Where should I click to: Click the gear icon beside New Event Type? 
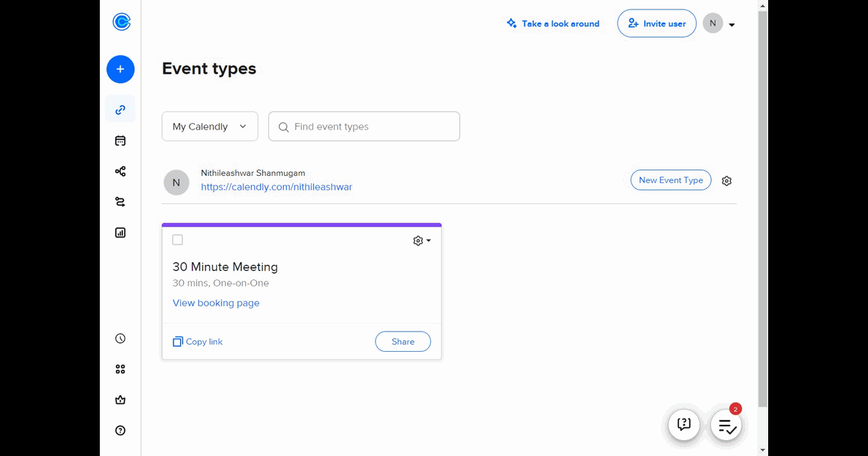pyautogui.click(x=727, y=181)
